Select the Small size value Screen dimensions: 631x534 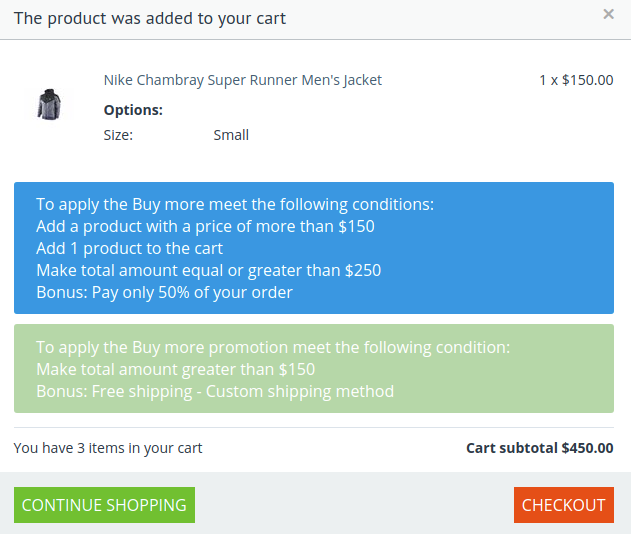point(231,135)
